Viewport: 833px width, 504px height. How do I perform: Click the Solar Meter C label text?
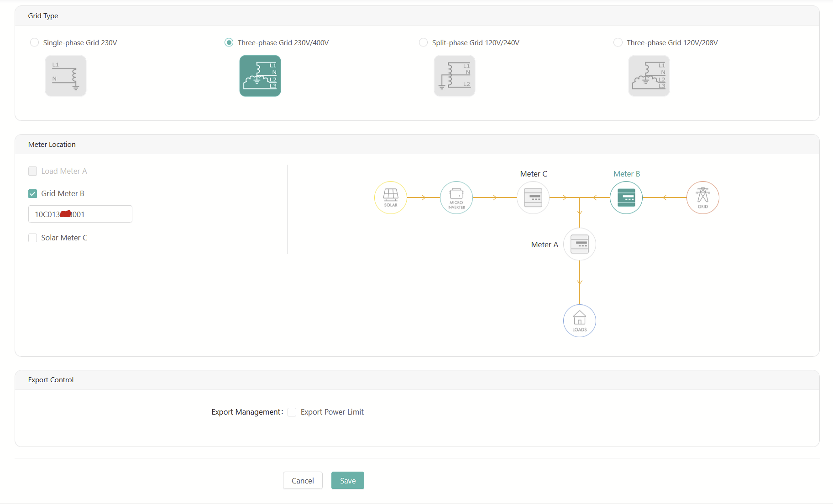pos(64,238)
